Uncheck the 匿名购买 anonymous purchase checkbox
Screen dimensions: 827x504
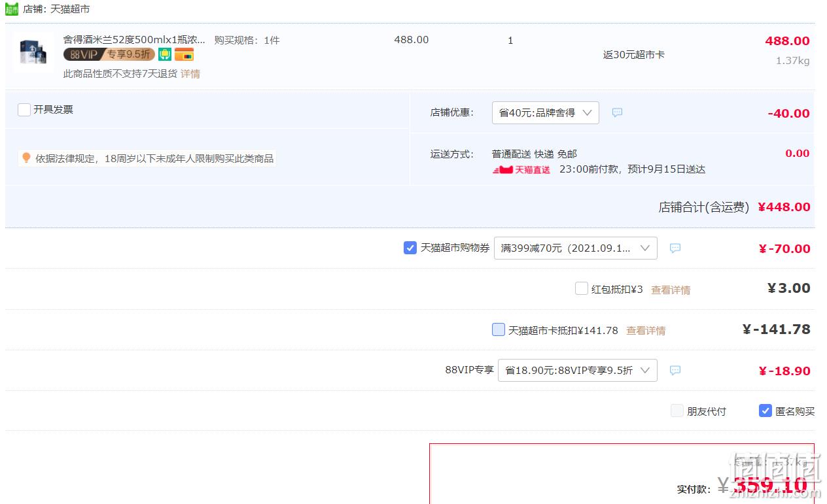pyautogui.click(x=765, y=411)
